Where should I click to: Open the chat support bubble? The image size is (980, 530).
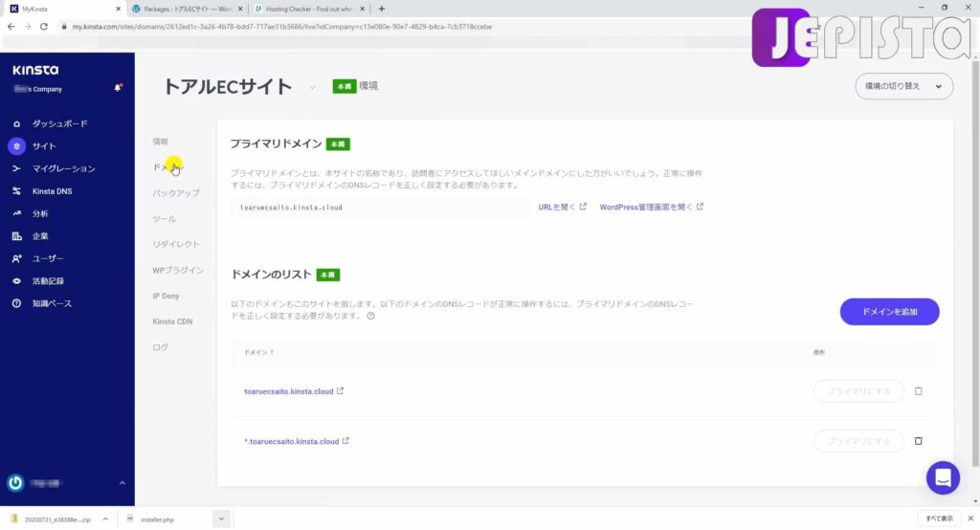click(x=943, y=478)
